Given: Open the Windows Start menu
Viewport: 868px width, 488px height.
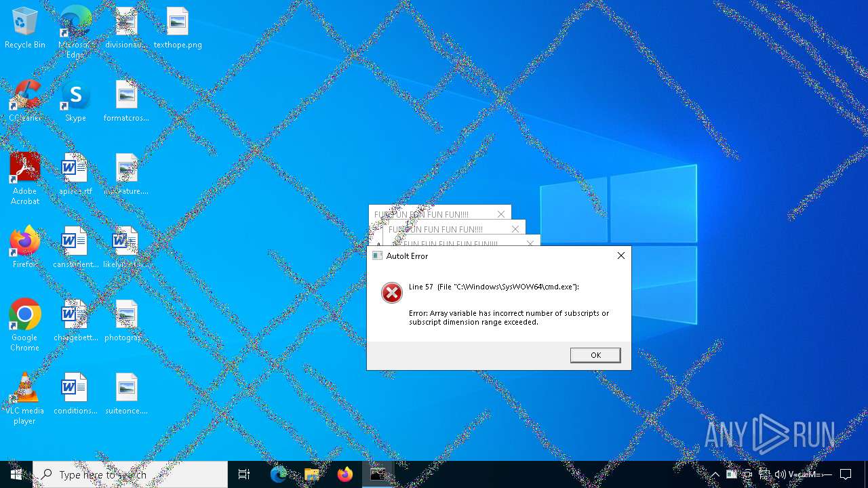Looking at the screenshot, I should 16,474.
